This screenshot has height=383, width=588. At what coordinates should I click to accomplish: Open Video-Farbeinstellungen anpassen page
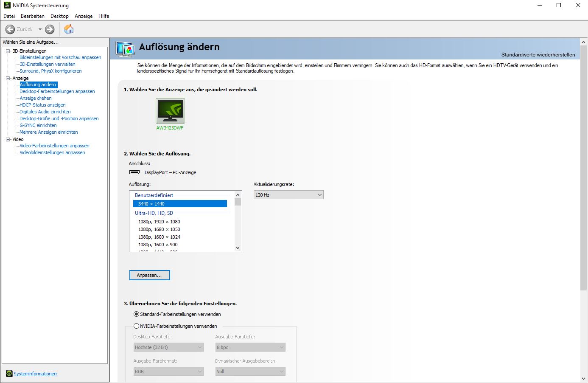pyautogui.click(x=54, y=146)
